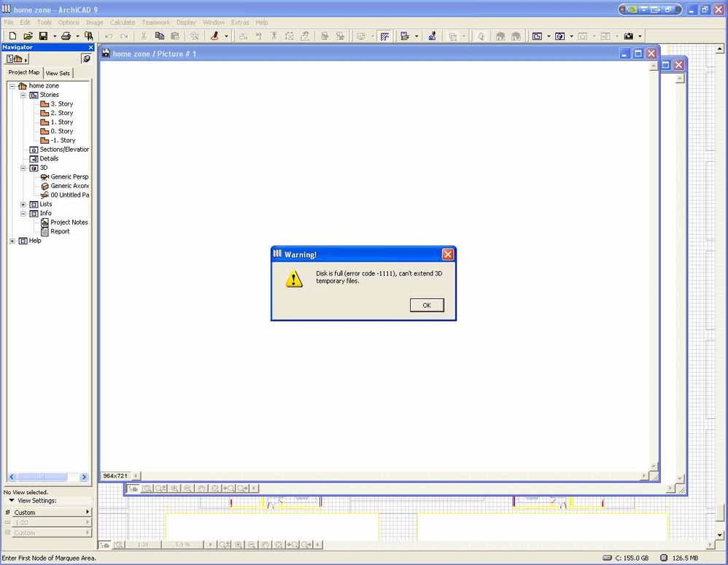
Task: Click Zoom In magnifier in bottom floor plan bar
Action: pyautogui.click(x=239, y=545)
